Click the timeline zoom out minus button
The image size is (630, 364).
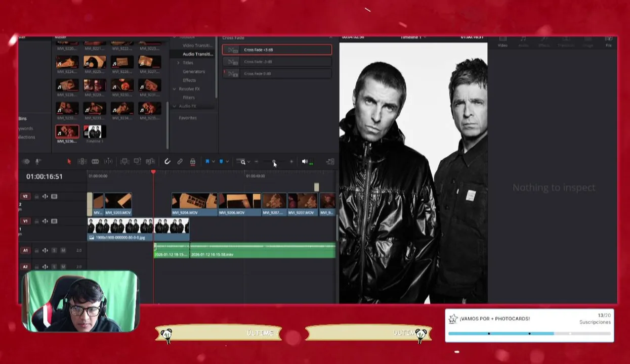coord(256,162)
